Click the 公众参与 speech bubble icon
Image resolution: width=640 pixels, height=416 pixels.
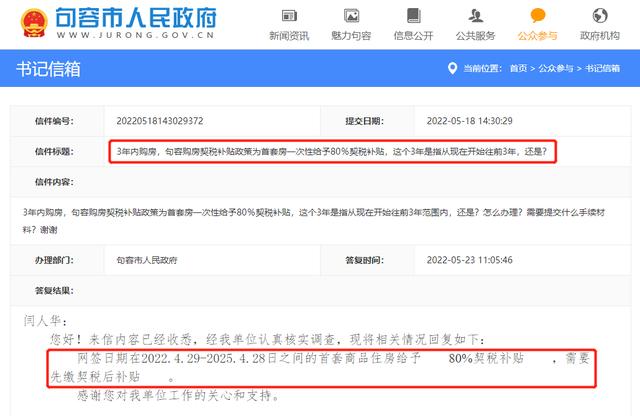click(x=538, y=16)
